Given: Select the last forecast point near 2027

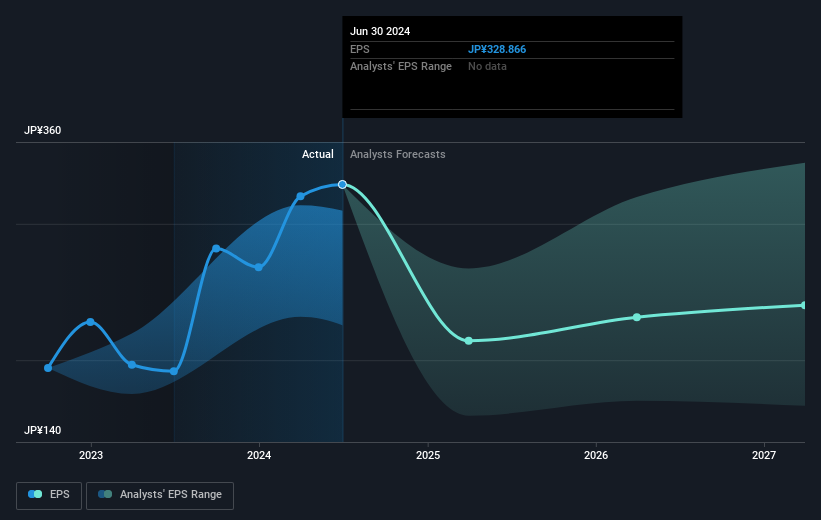Looking at the screenshot, I should [804, 305].
